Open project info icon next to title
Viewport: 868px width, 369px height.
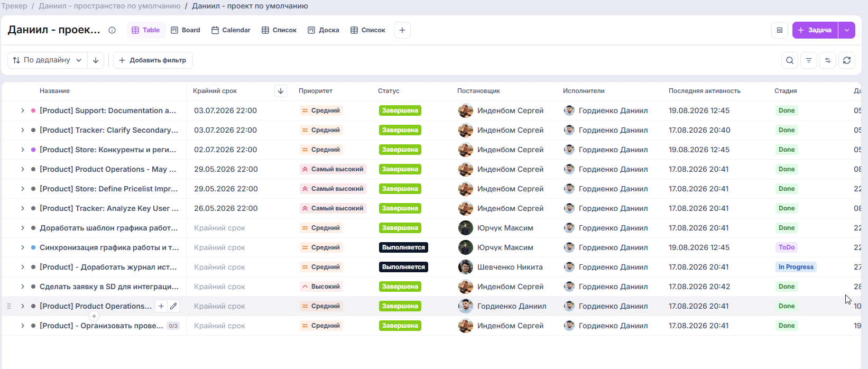112,30
